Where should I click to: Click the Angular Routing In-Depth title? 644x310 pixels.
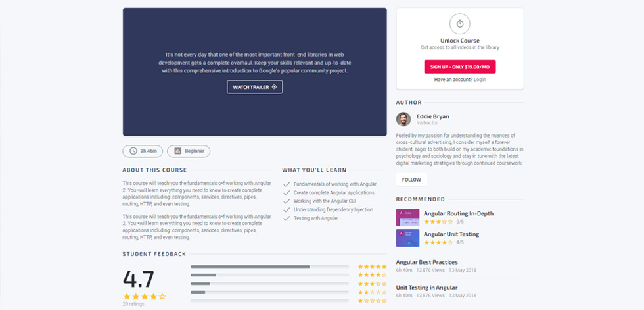click(x=459, y=213)
